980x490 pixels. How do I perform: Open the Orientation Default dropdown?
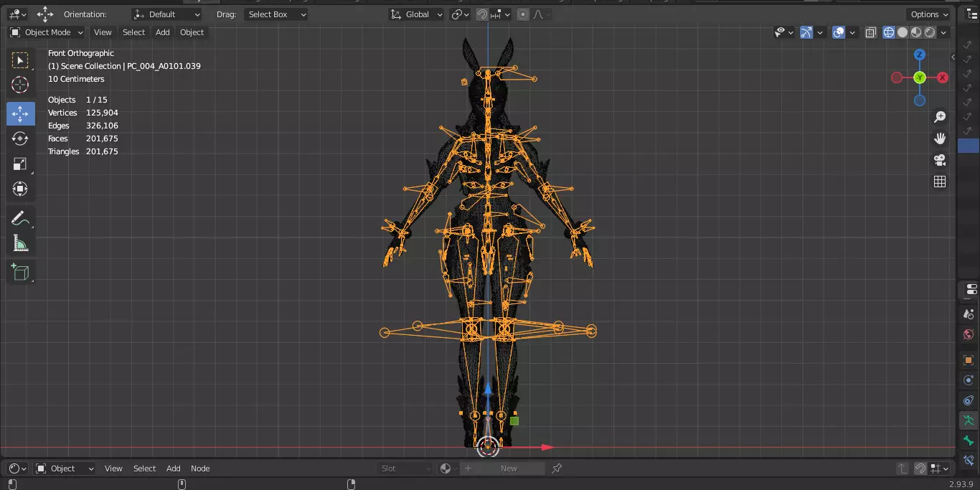(x=167, y=14)
